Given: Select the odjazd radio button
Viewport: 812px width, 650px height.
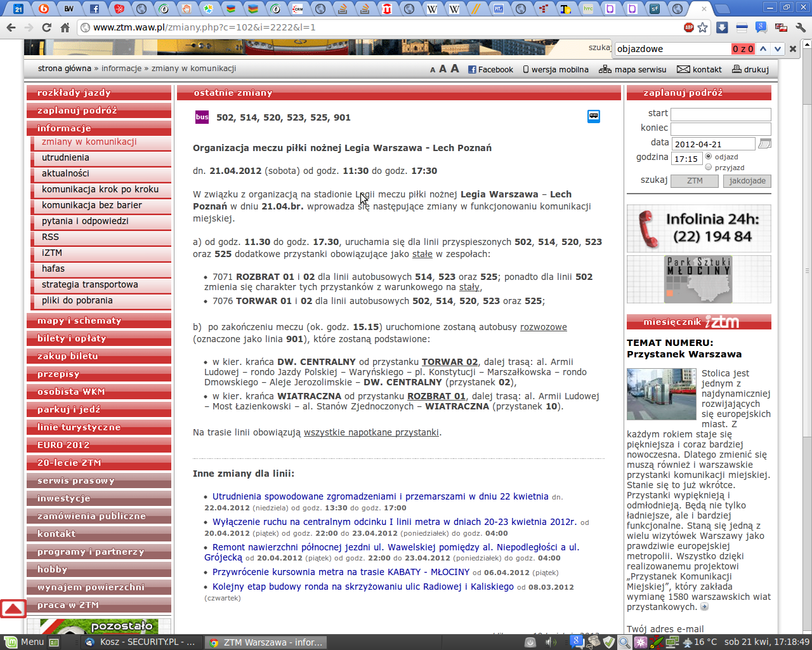Looking at the screenshot, I should click(x=709, y=156).
